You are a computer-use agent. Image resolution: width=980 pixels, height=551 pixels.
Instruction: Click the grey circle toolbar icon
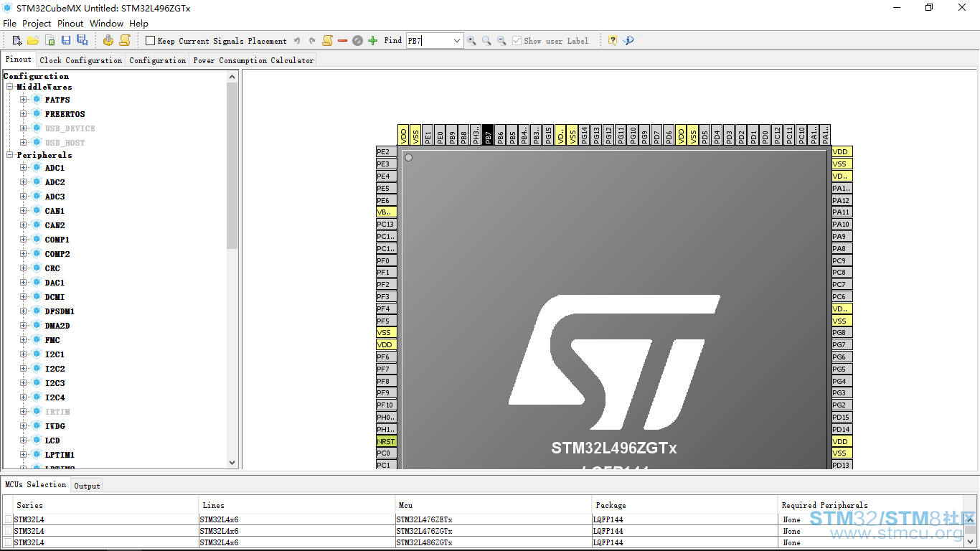[x=357, y=41]
